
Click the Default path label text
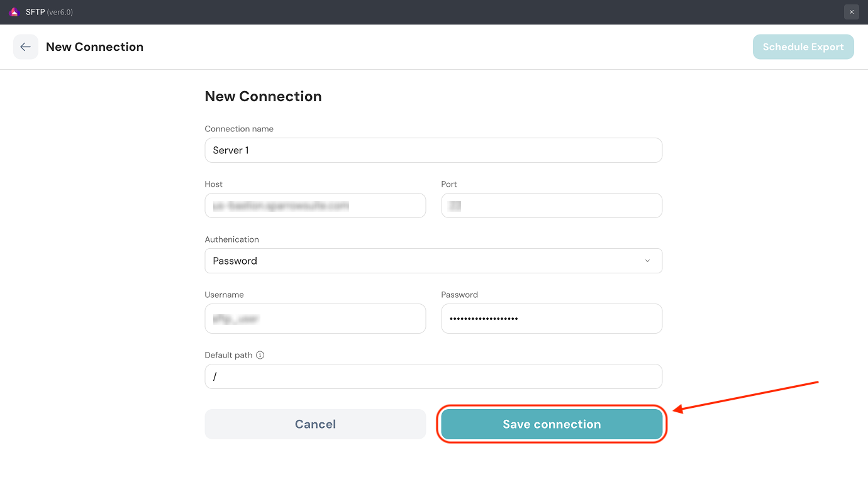click(x=228, y=355)
